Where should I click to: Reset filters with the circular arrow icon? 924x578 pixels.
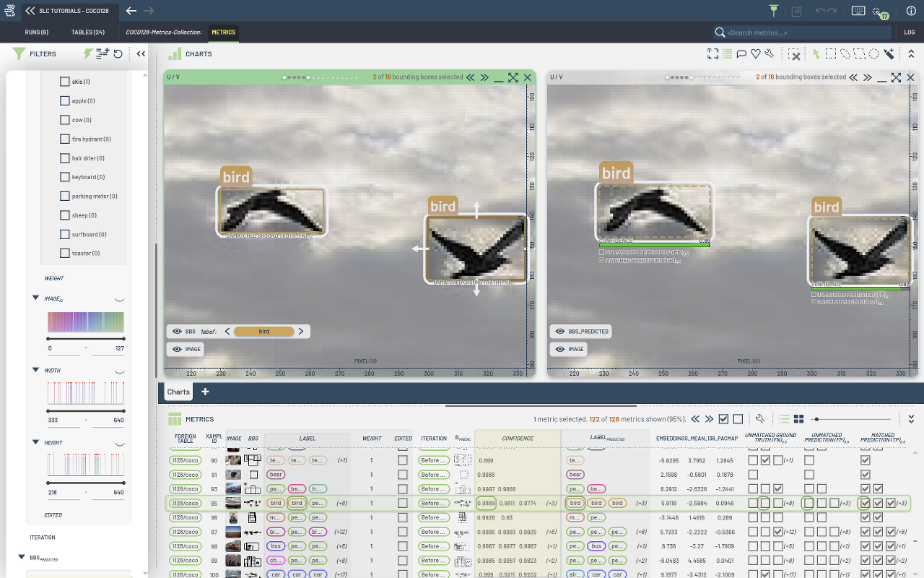pyautogui.click(x=118, y=53)
